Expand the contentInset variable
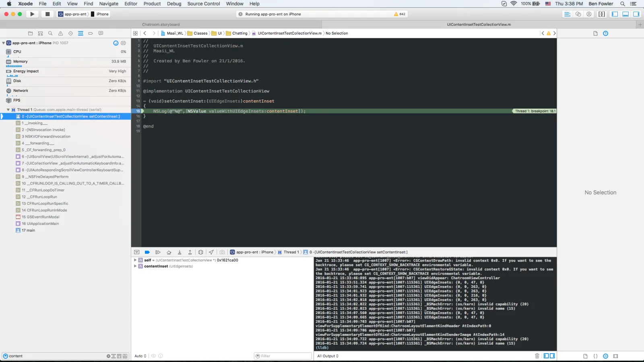This screenshot has height=362, width=644. 135,266
